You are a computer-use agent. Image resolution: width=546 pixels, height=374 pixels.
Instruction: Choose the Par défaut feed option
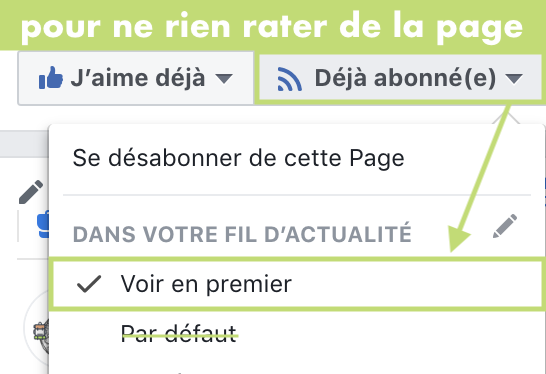pos(179,334)
